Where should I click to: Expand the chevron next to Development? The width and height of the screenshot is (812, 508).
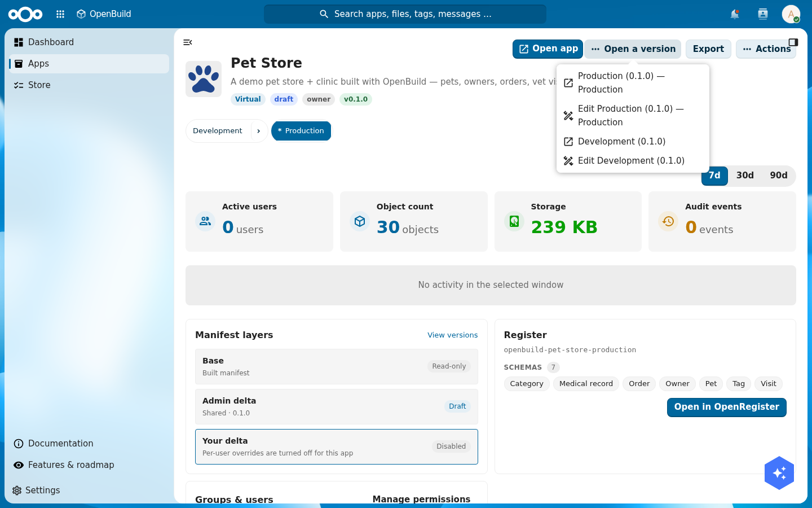(x=258, y=131)
